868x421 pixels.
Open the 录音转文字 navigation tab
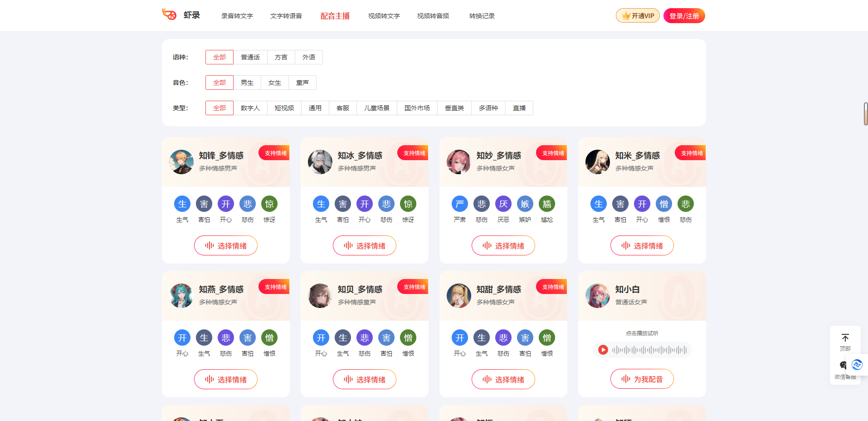click(237, 16)
